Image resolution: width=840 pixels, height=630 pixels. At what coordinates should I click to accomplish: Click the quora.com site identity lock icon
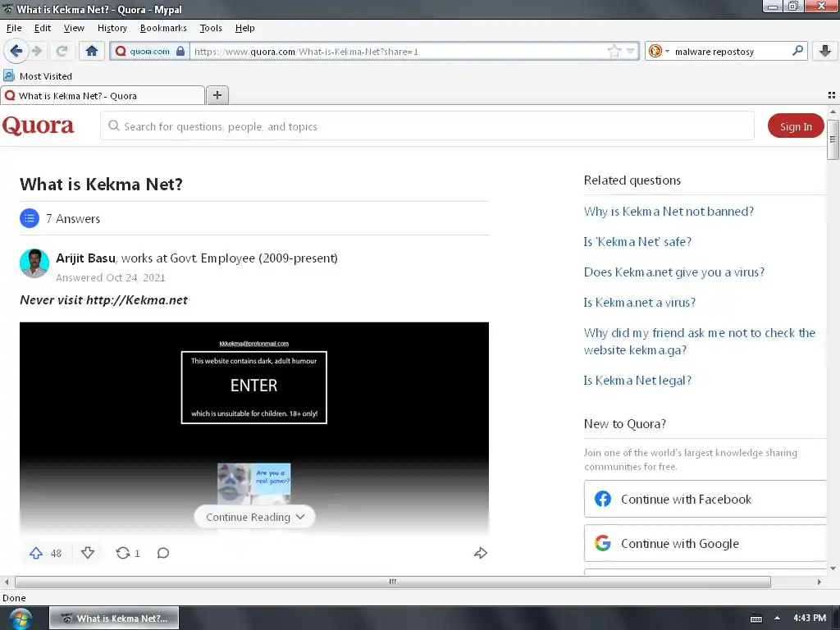click(180, 52)
